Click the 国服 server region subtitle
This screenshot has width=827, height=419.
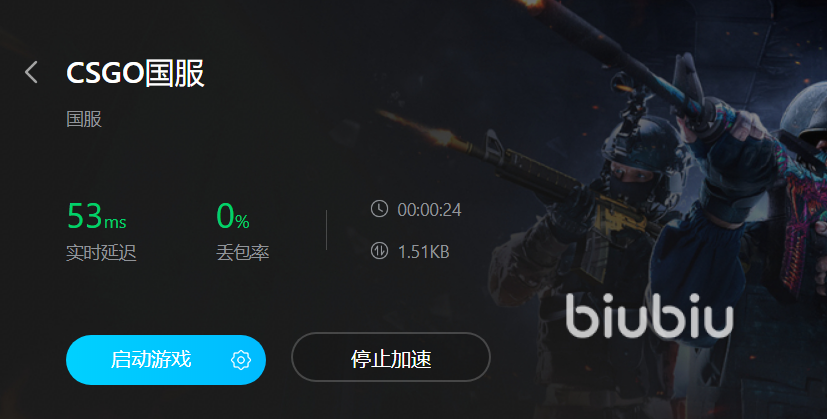coord(84,119)
